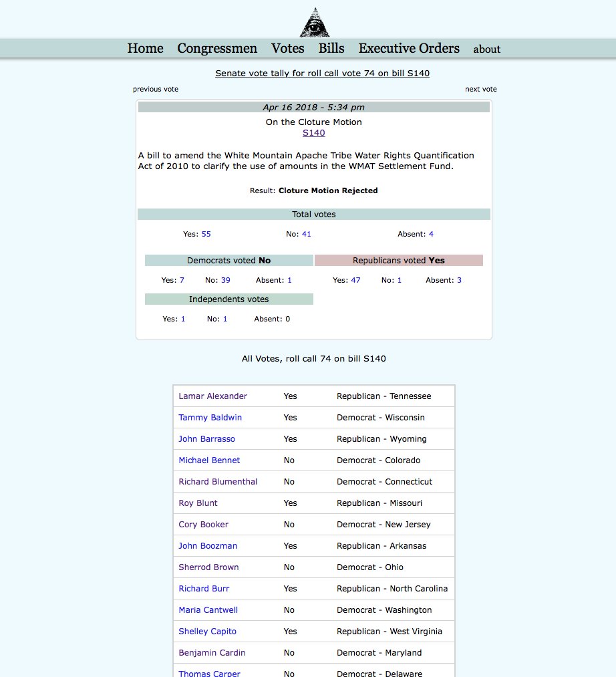616x677 pixels.
Task: Open Michael Bennet's profile
Action: point(209,460)
